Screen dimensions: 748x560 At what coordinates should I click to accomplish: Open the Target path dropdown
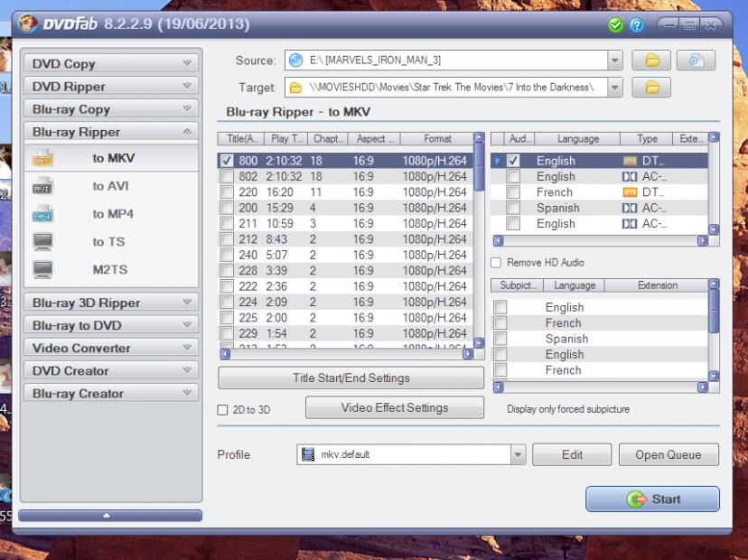(x=614, y=88)
